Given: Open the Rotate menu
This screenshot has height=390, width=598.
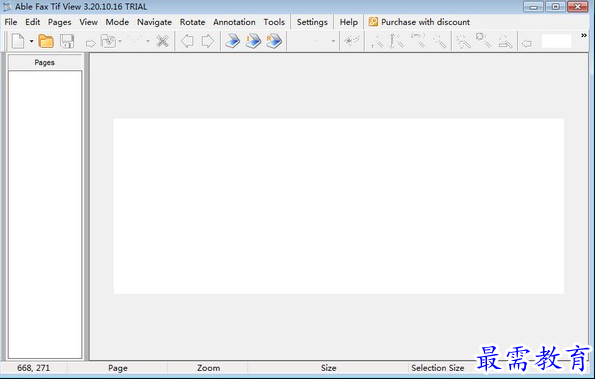Looking at the screenshot, I should point(192,22).
